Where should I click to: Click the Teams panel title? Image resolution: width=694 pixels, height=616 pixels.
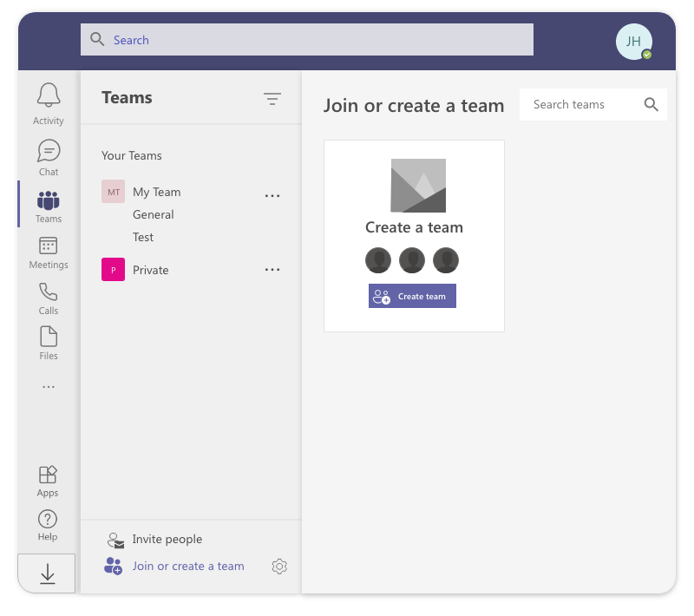[127, 98]
